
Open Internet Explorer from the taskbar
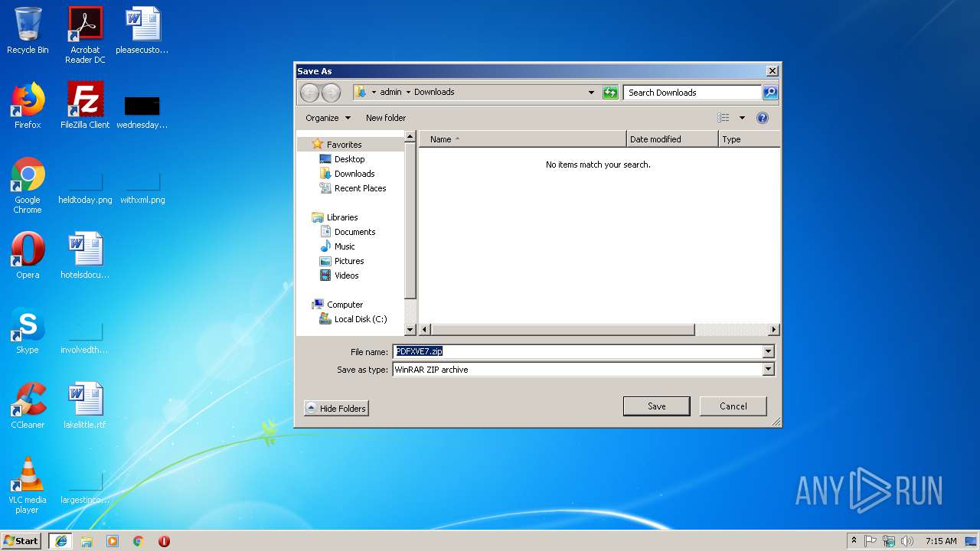point(60,541)
